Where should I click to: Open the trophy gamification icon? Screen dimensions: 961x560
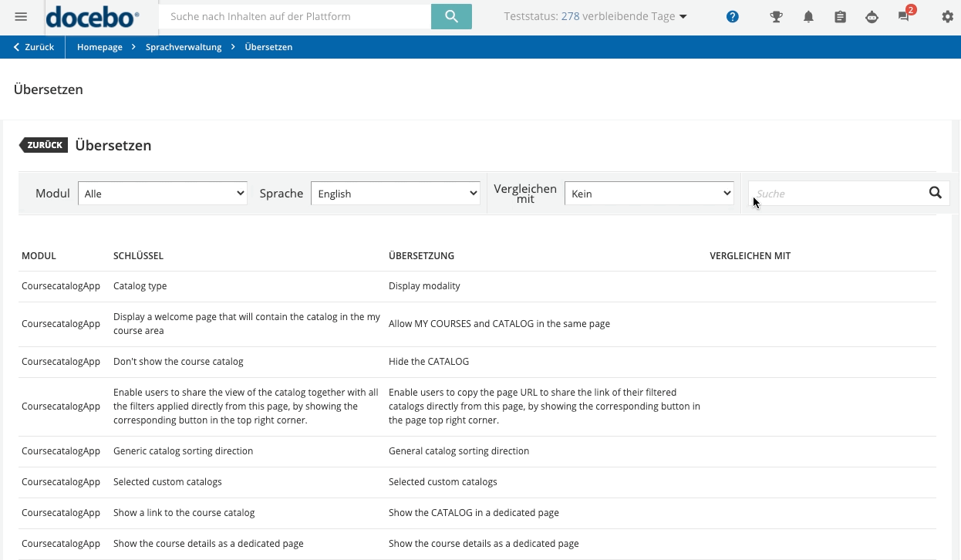point(777,16)
